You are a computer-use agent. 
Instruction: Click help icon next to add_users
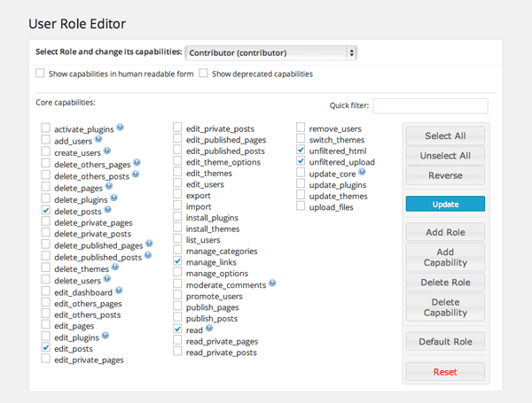coord(98,139)
